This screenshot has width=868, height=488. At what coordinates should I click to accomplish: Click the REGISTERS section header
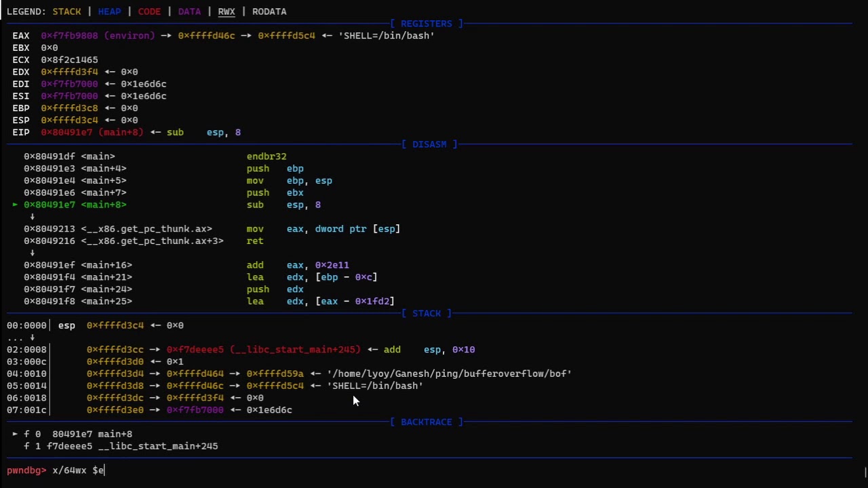click(426, 23)
